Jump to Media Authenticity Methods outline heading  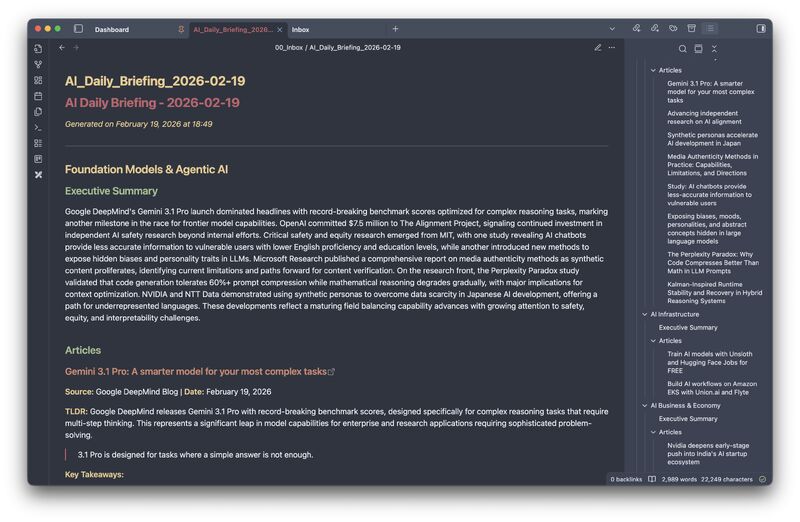tap(712, 165)
